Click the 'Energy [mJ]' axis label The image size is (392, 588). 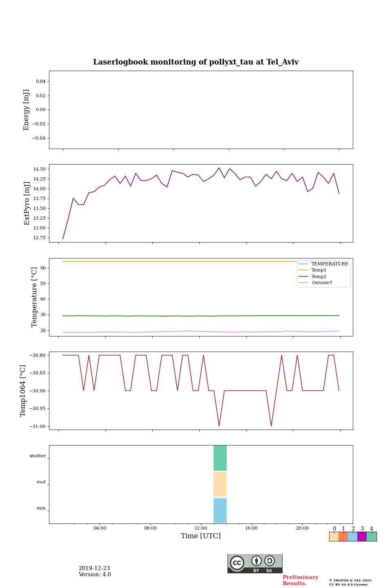pyautogui.click(x=27, y=110)
